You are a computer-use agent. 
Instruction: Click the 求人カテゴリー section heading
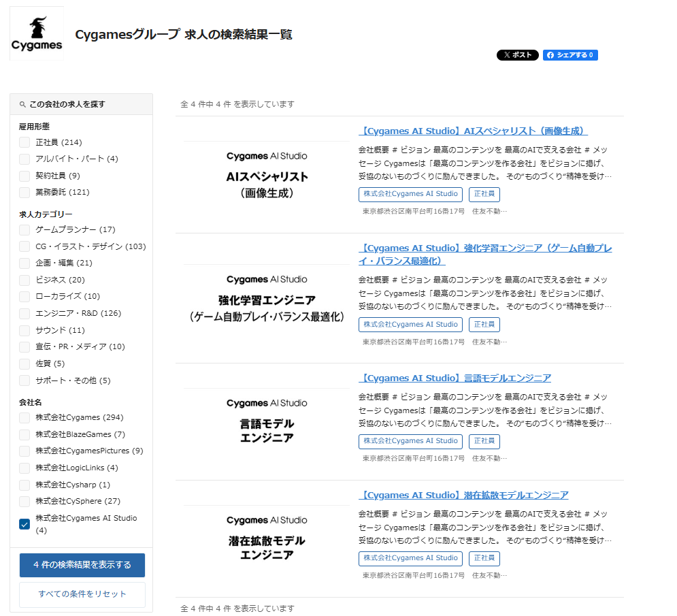point(46,214)
